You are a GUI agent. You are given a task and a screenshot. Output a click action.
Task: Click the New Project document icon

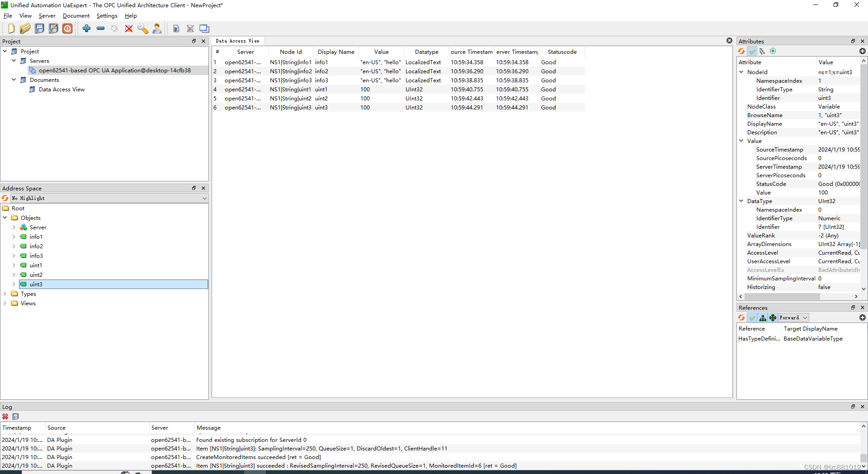pos(11,28)
